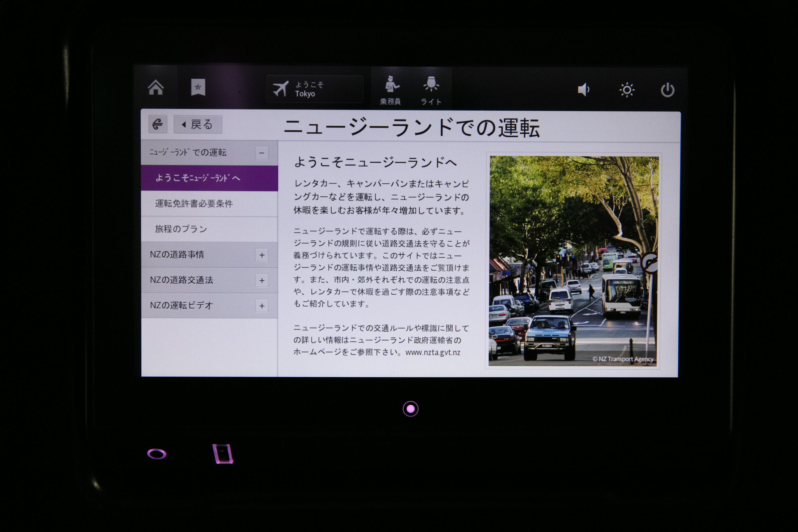Go to the home screen icon
Viewport: 798px width, 532px height.
pyautogui.click(x=156, y=87)
